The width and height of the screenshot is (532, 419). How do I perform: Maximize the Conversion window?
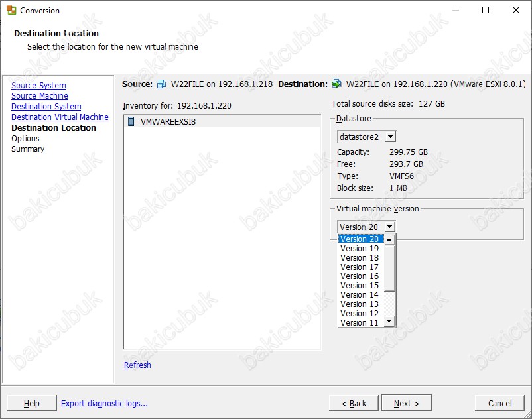tap(486, 10)
